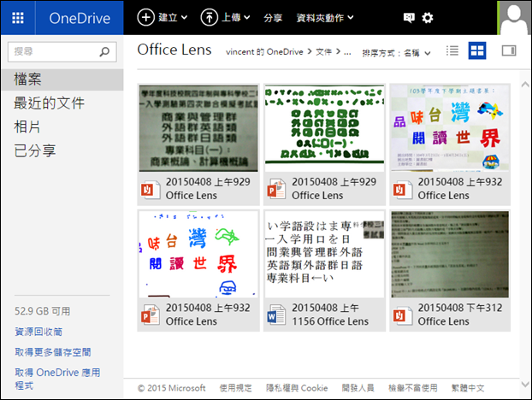Select 相片 in the sidebar
The width and height of the screenshot is (532, 400).
pyautogui.click(x=27, y=126)
